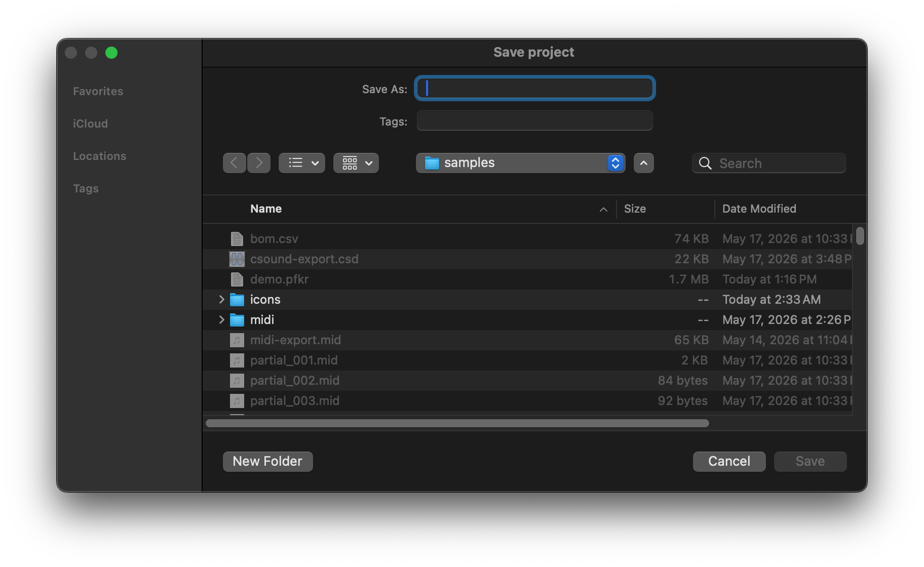Sort by the Size column header
The image size is (924, 567).
(x=635, y=209)
